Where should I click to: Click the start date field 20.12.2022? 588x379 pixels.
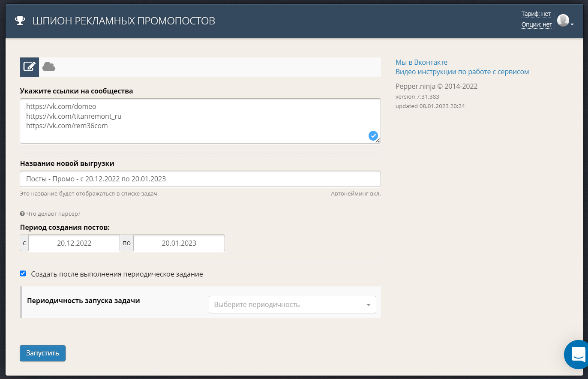tap(74, 243)
